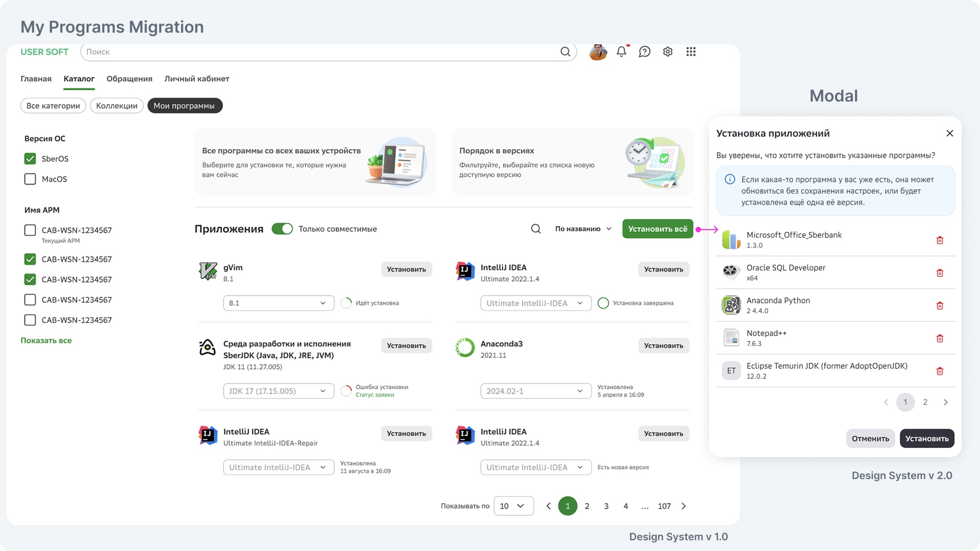Open the По названию sort dropdown

click(x=583, y=229)
